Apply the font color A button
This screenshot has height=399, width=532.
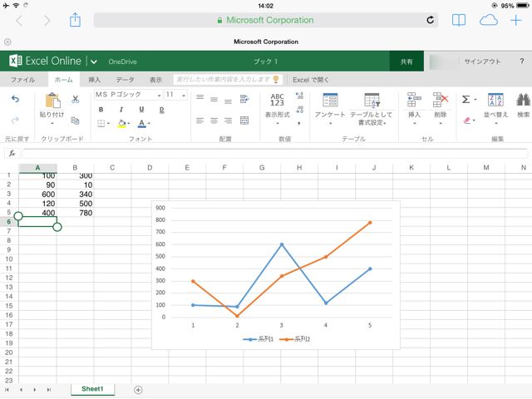tap(142, 124)
